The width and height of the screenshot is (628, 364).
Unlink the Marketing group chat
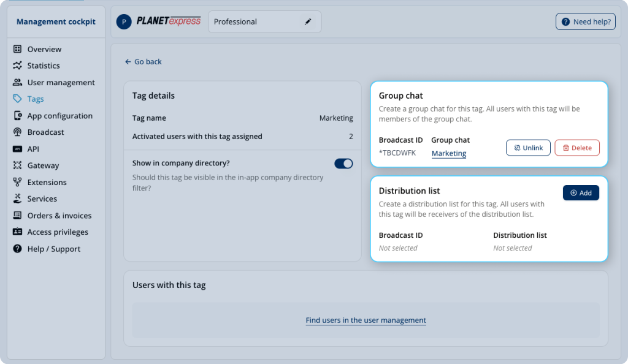(528, 148)
